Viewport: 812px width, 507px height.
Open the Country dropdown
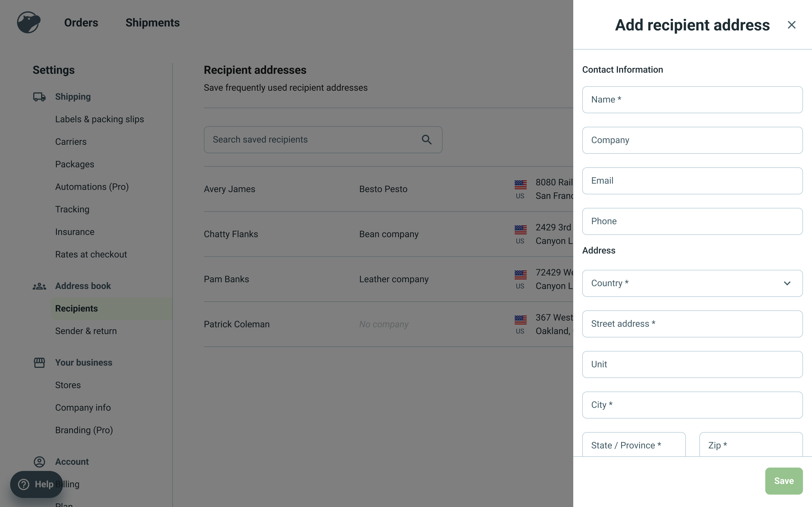pyautogui.click(x=692, y=283)
